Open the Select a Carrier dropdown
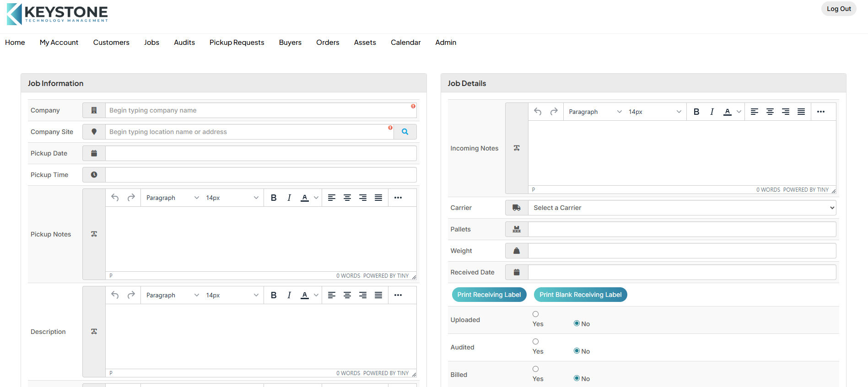868x387 pixels. pyautogui.click(x=682, y=208)
